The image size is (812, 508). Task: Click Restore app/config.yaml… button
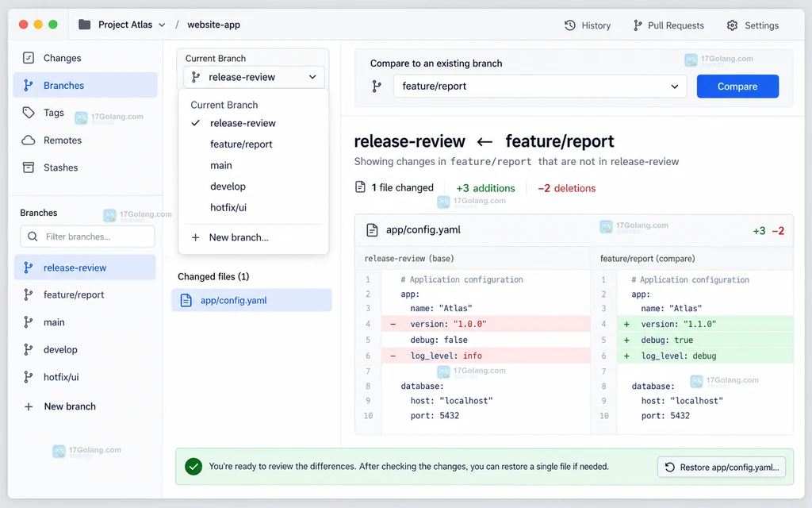pos(722,467)
